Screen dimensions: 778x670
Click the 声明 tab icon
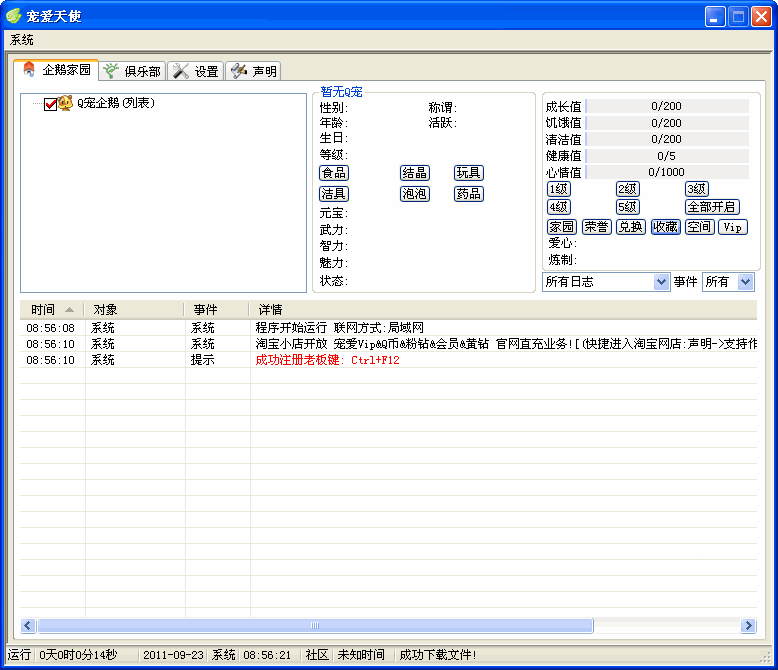pos(238,71)
